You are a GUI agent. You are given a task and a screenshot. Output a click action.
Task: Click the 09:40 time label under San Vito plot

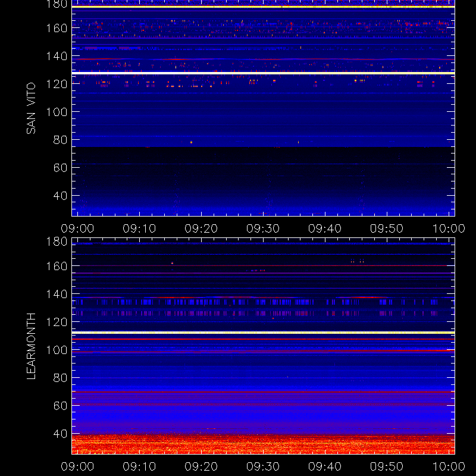point(325,228)
